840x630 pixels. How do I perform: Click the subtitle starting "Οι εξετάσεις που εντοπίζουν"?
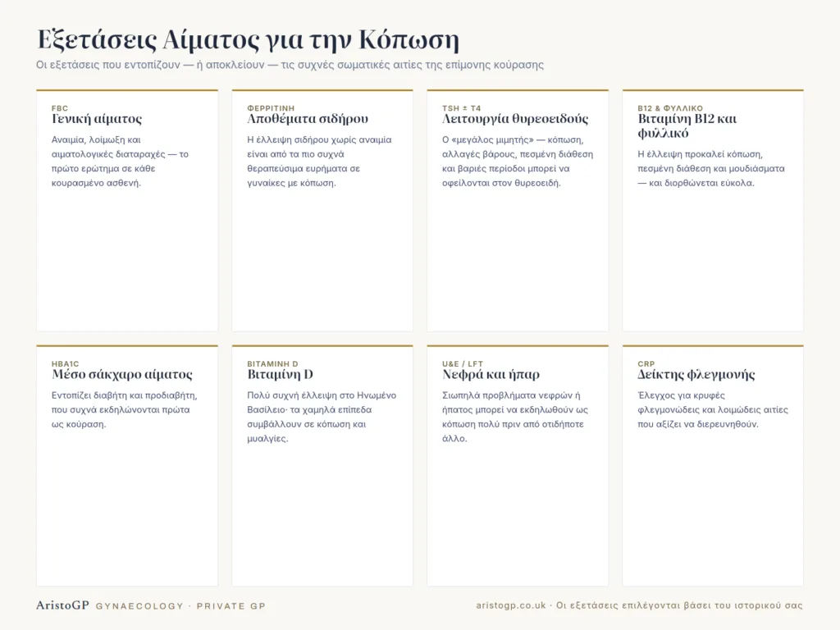coord(290,65)
